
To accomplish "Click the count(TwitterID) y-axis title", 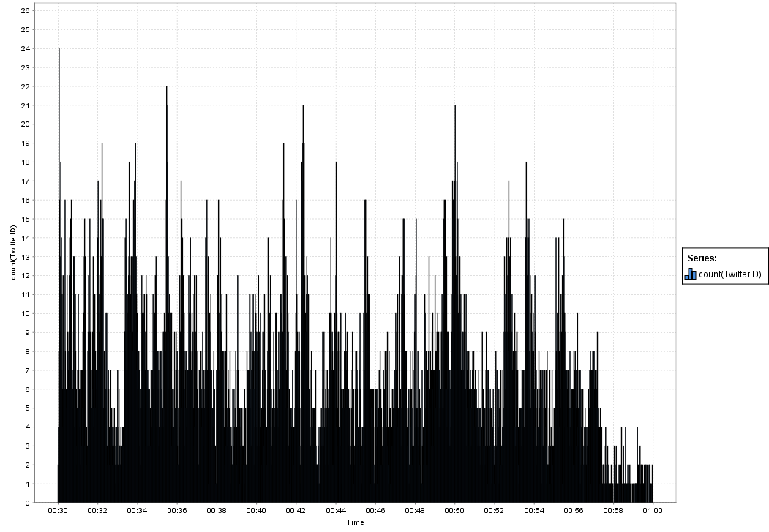I will [13, 252].
